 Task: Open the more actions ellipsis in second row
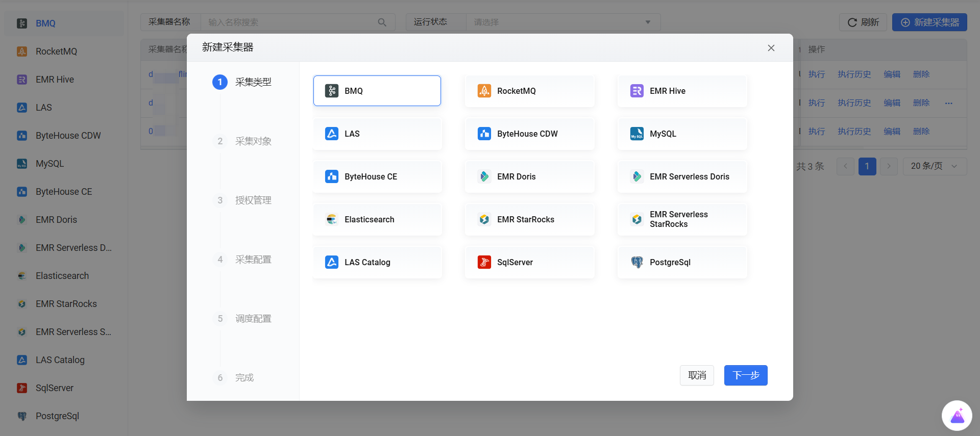click(948, 103)
